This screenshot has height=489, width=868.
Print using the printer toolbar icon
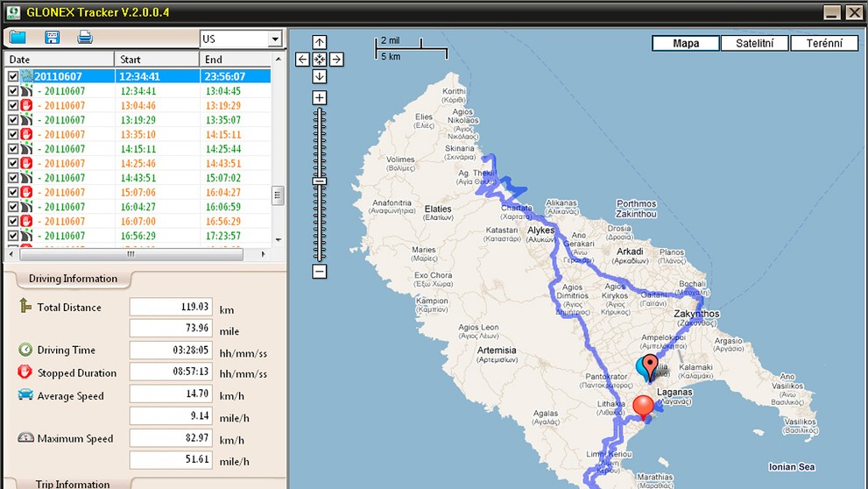click(85, 37)
